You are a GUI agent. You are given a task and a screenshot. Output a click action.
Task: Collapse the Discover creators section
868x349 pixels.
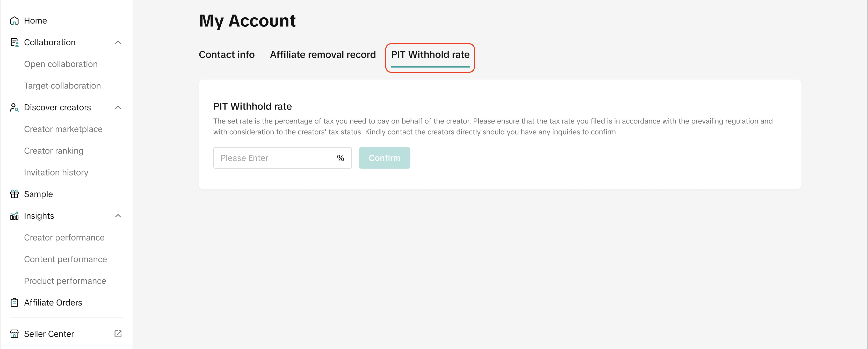tap(118, 107)
